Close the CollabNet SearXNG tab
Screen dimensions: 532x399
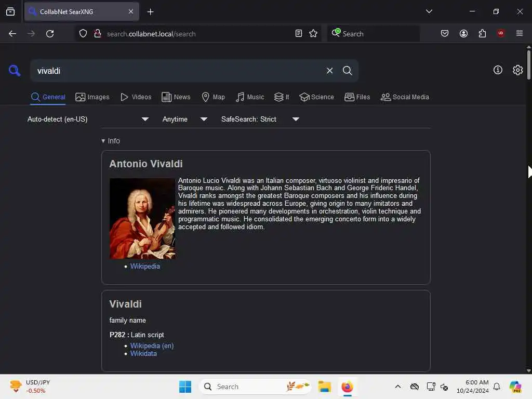click(x=131, y=11)
